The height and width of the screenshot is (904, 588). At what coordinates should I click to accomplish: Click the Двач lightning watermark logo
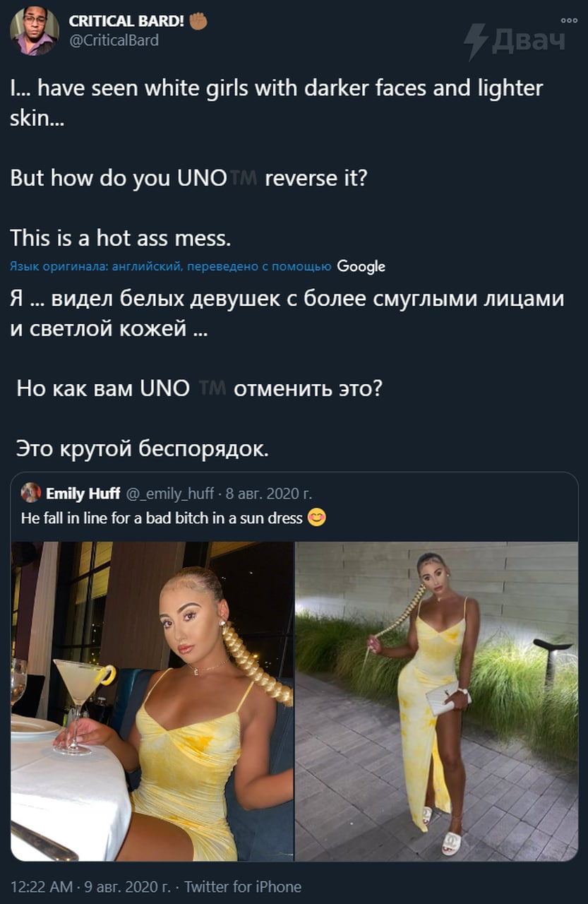click(515, 40)
